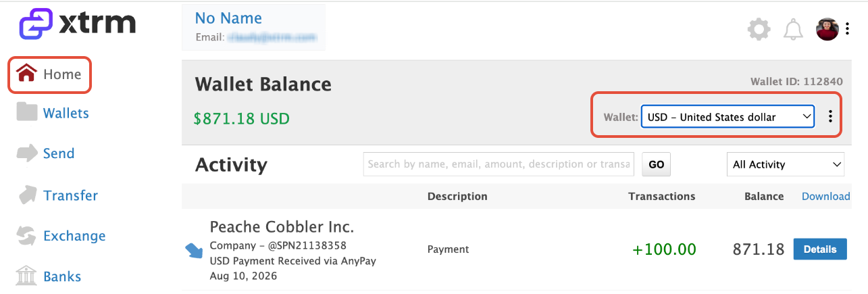The width and height of the screenshot is (868, 294).
Task: Open the wallet options three-dot menu
Action: point(830,117)
